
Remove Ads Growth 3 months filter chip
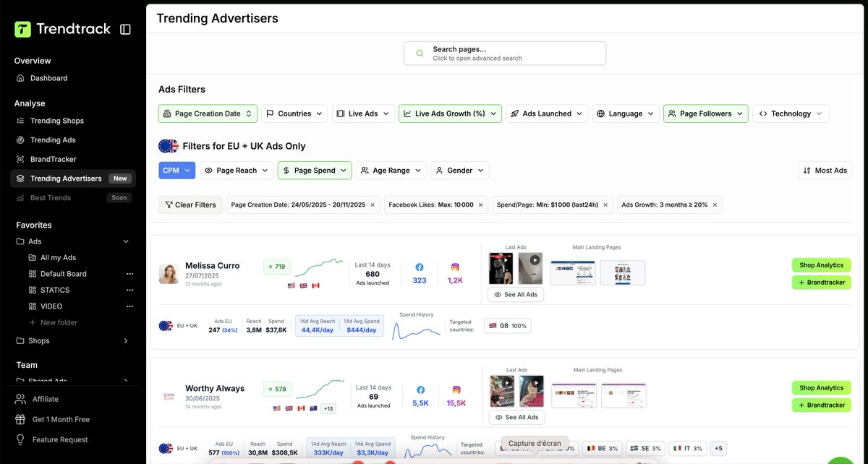coord(715,205)
